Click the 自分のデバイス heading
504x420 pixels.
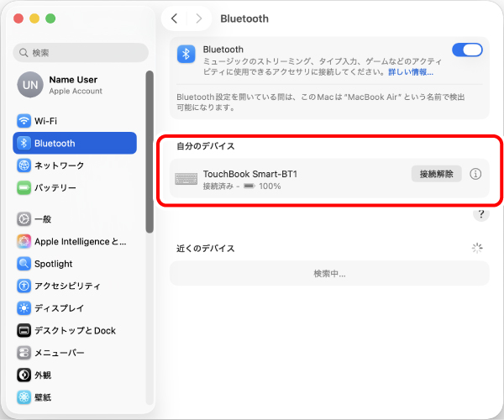(x=206, y=146)
